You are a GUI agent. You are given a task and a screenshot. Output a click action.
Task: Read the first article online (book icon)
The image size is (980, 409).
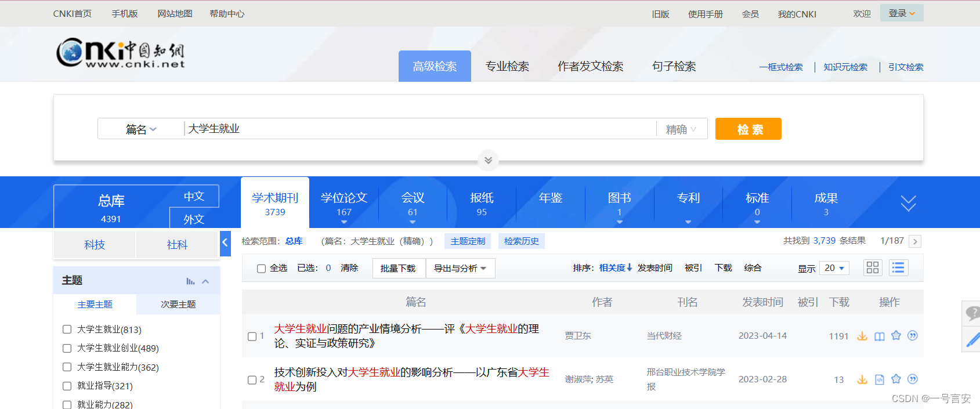tap(880, 336)
